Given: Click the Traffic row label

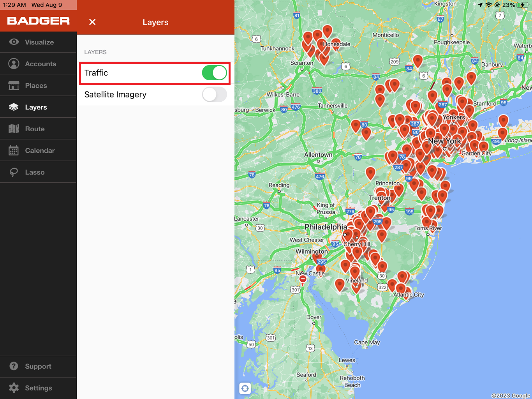Looking at the screenshot, I should (96, 73).
